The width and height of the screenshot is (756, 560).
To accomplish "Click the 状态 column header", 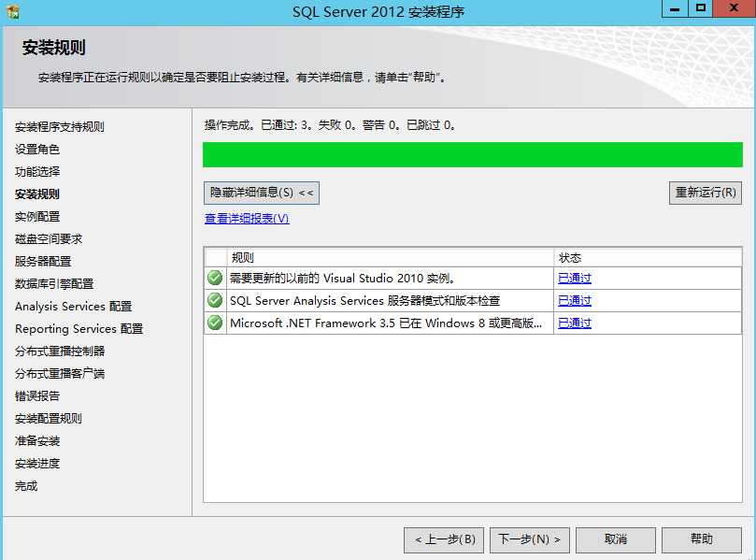I will coord(648,258).
